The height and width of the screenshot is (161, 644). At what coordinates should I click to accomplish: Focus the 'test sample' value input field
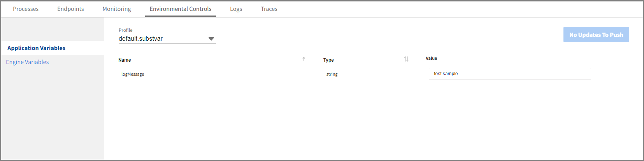click(x=509, y=74)
